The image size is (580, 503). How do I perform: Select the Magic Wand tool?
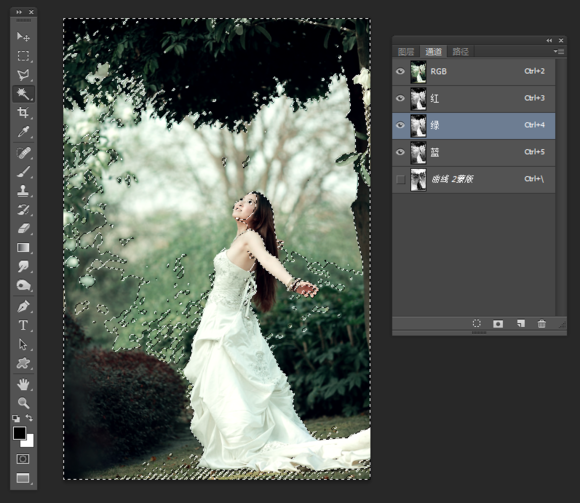click(x=23, y=94)
